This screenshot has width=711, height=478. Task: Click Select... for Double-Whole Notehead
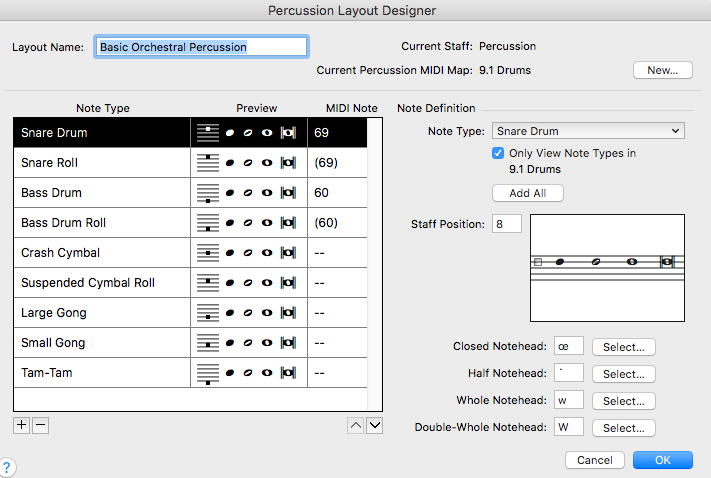623,428
